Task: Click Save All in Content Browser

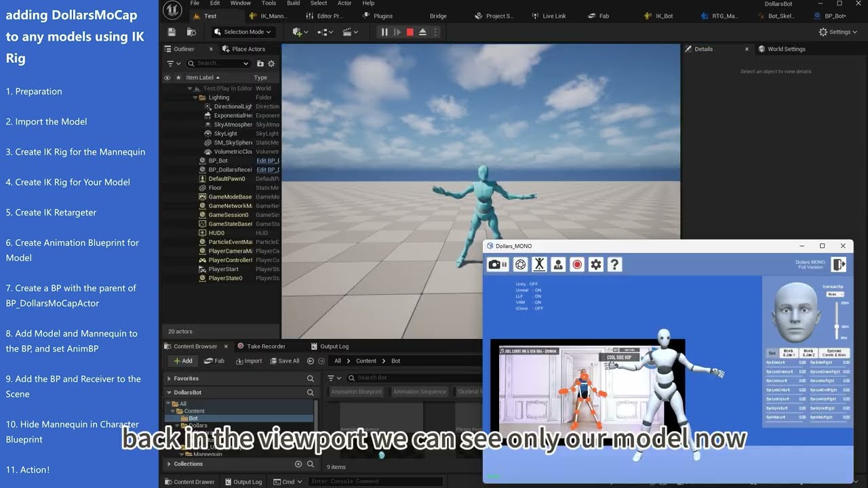Action: coord(283,361)
